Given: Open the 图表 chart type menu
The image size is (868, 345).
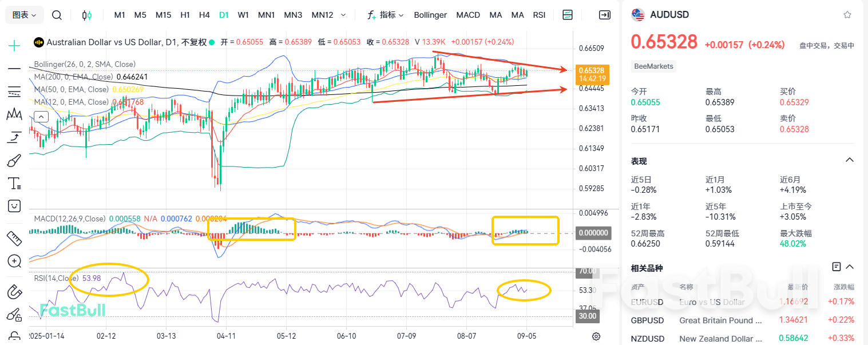Looking at the screenshot, I should point(23,14).
